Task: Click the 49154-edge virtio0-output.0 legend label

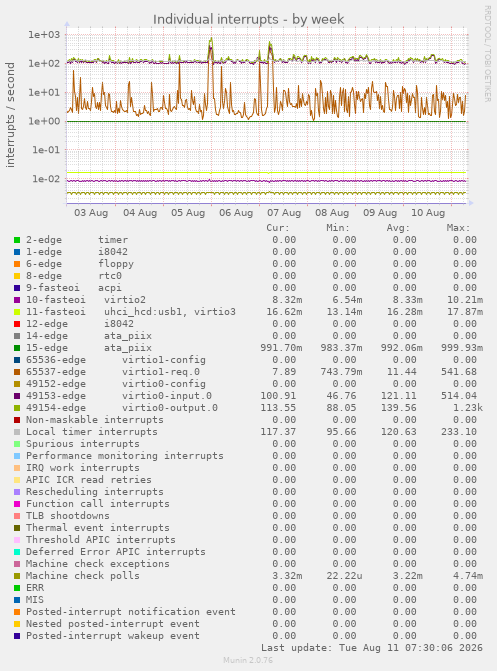Action: point(122,408)
